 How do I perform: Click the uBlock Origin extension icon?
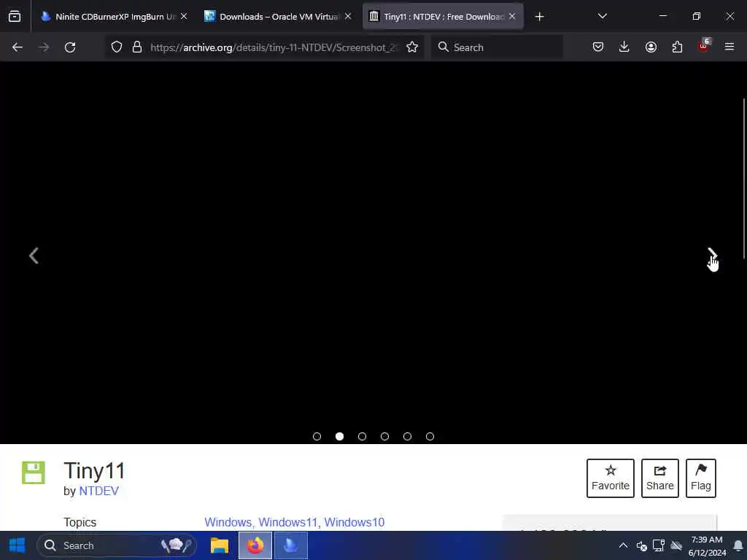(x=704, y=46)
